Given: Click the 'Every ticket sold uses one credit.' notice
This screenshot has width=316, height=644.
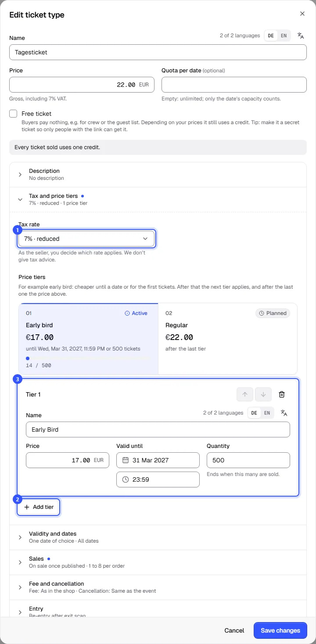Looking at the screenshot, I should pos(158,147).
